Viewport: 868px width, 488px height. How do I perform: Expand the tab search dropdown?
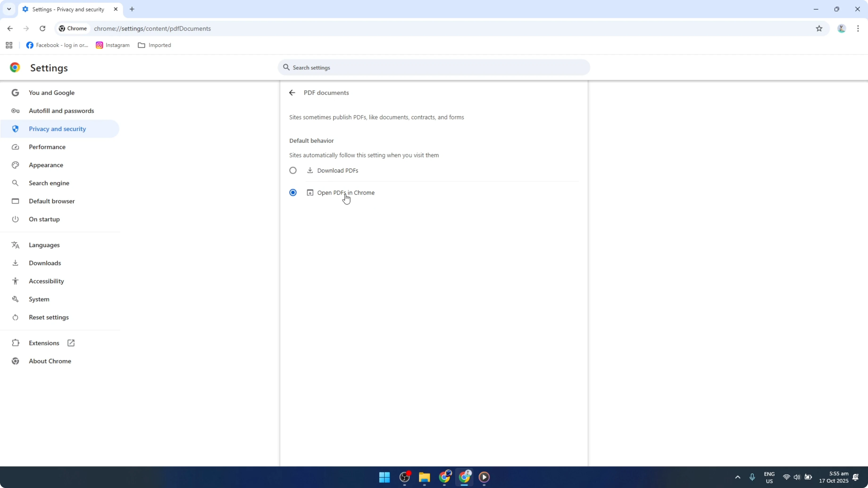tap(9, 9)
